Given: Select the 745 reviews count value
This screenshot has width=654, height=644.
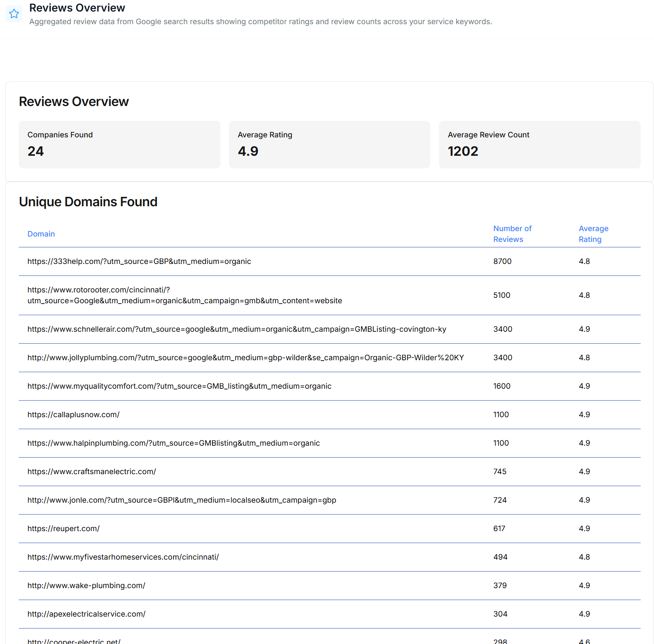Looking at the screenshot, I should (x=500, y=472).
